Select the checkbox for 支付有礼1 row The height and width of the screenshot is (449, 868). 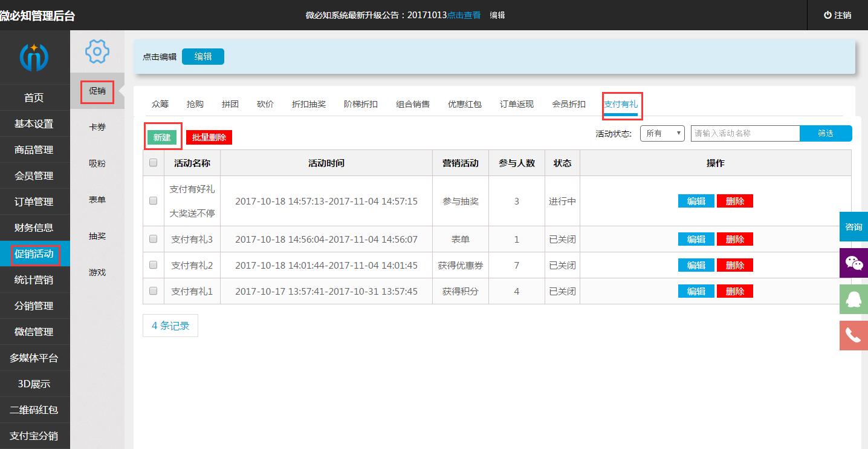pos(153,291)
